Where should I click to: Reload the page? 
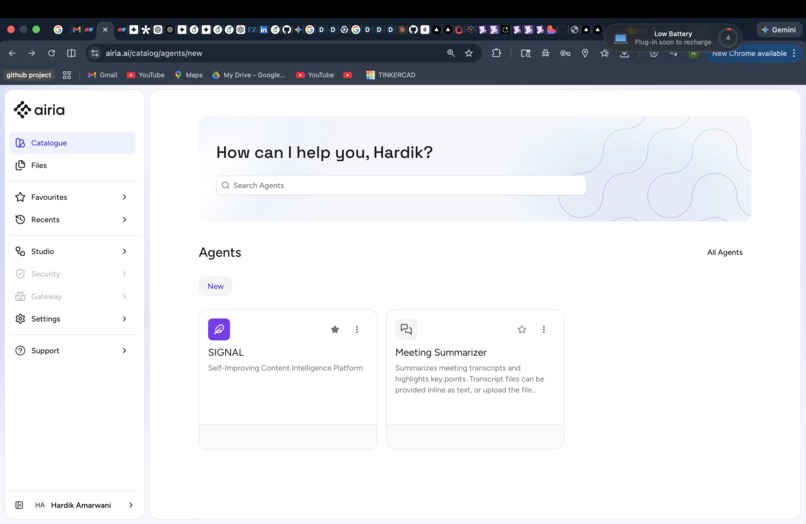tap(51, 53)
